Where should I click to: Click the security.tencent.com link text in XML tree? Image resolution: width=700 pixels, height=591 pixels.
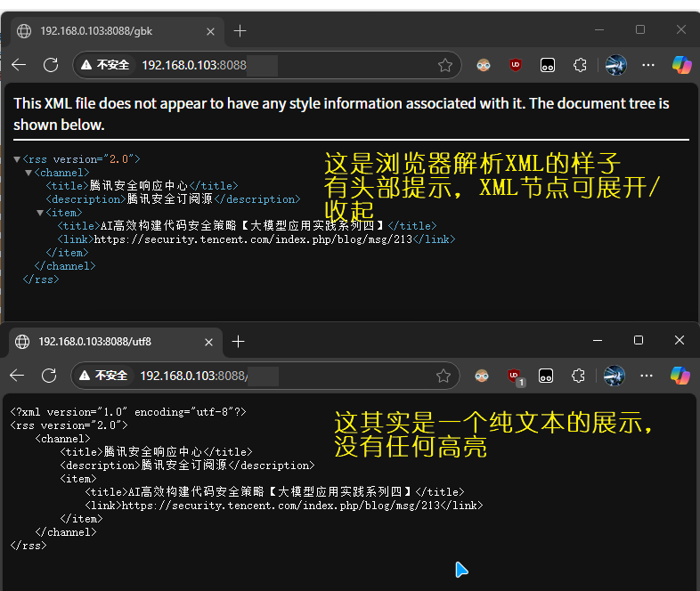click(x=253, y=239)
